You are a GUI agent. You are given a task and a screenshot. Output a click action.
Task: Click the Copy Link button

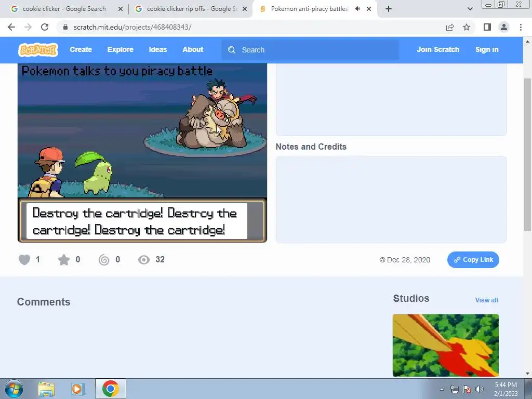(x=473, y=260)
